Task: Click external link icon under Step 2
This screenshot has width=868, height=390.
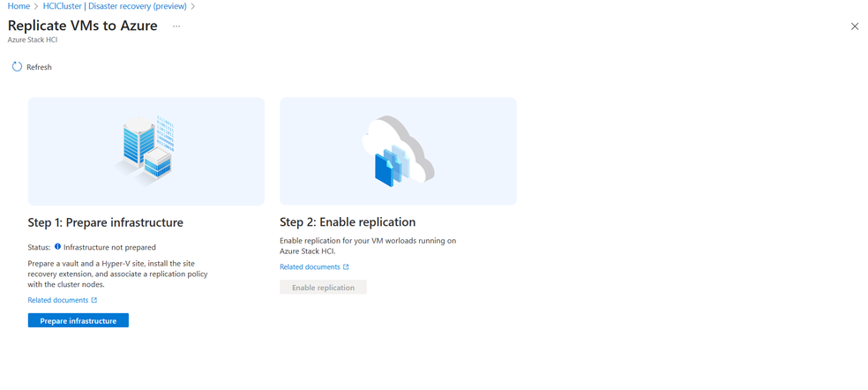Action: click(x=346, y=267)
